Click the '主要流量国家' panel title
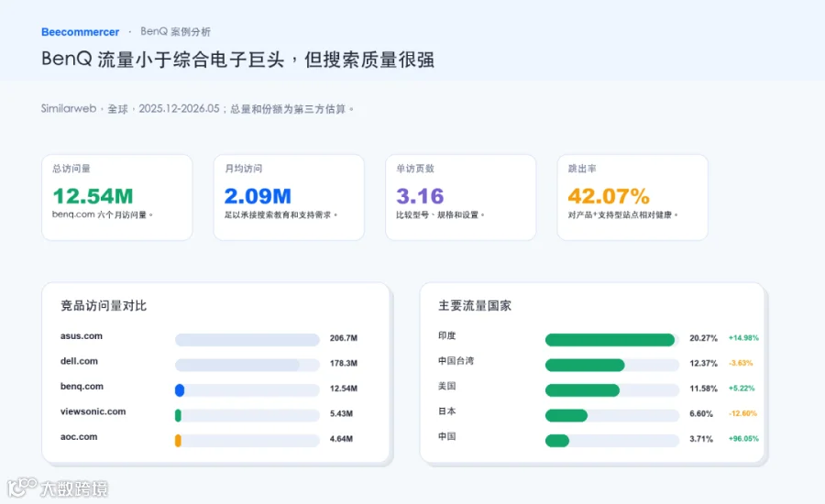The image size is (825, 504). coord(475,306)
